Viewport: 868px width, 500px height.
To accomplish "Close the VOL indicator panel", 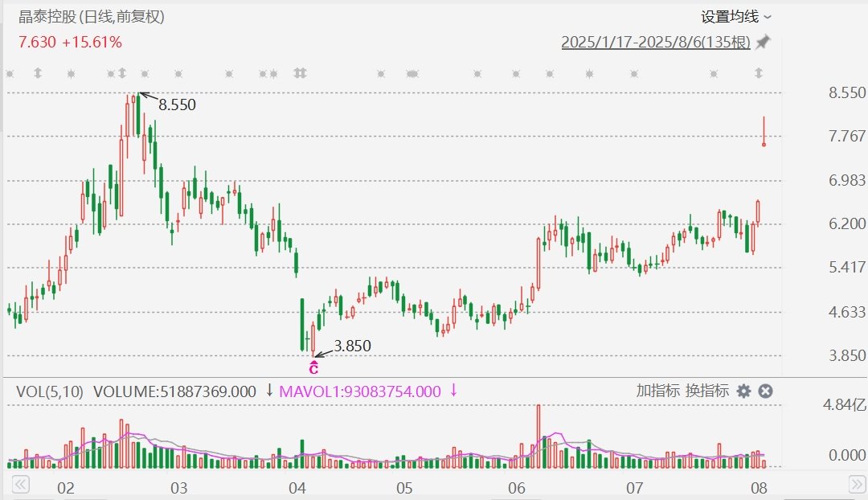I will click(x=766, y=391).
